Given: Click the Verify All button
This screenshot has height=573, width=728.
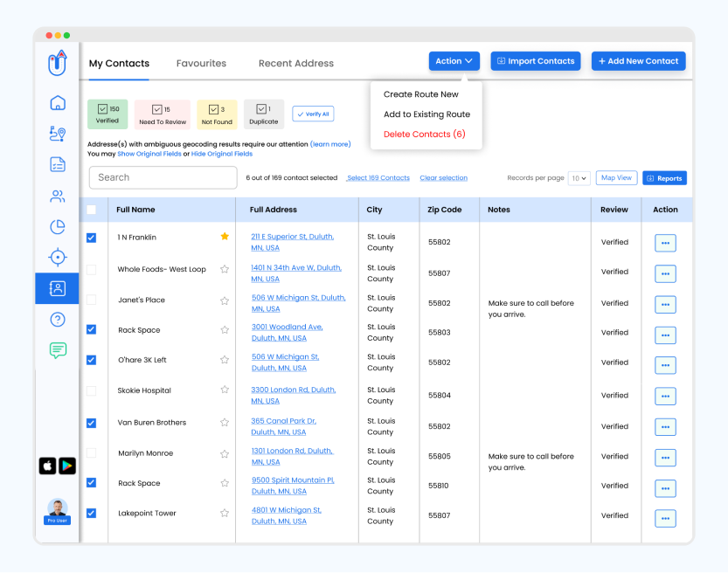Looking at the screenshot, I should 314,114.
